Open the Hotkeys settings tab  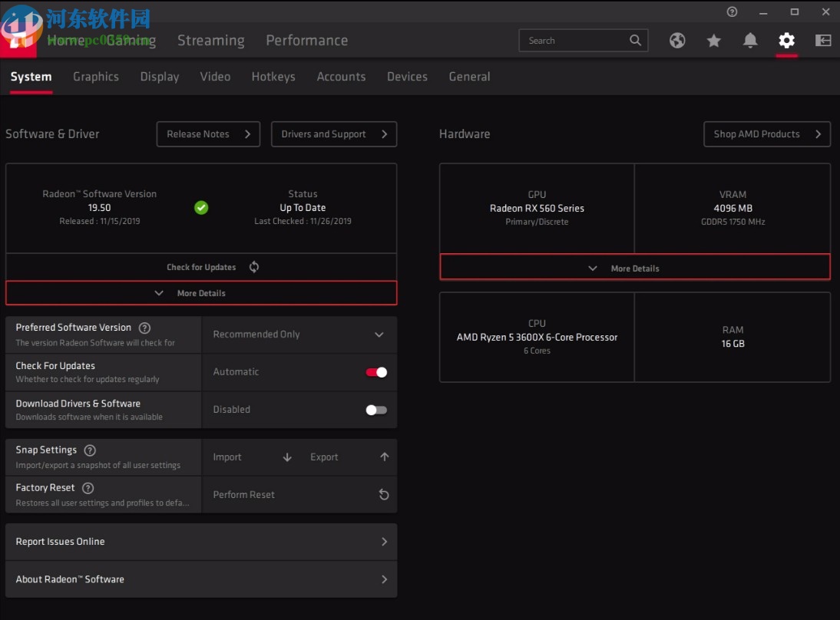[x=273, y=77]
